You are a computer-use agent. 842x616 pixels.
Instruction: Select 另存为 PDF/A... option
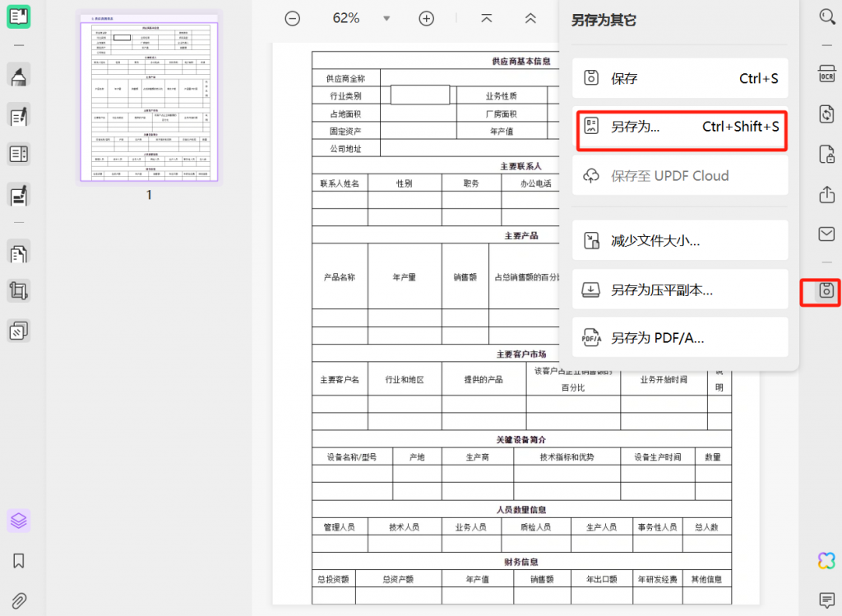[680, 338]
